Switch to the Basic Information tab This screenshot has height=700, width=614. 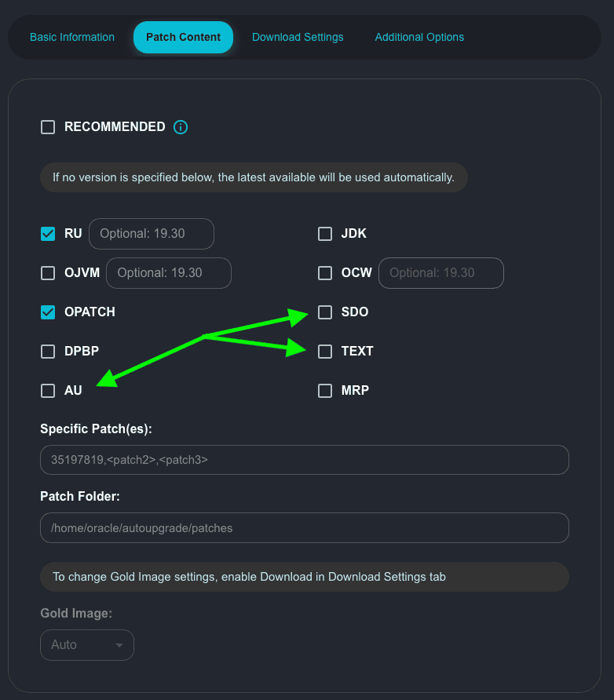coord(72,37)
